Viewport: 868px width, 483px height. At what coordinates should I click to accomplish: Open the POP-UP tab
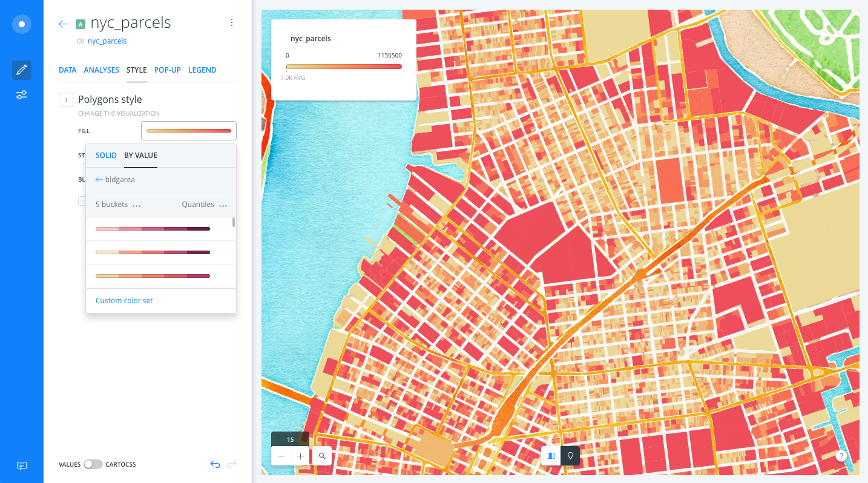[x=168, y=70]
